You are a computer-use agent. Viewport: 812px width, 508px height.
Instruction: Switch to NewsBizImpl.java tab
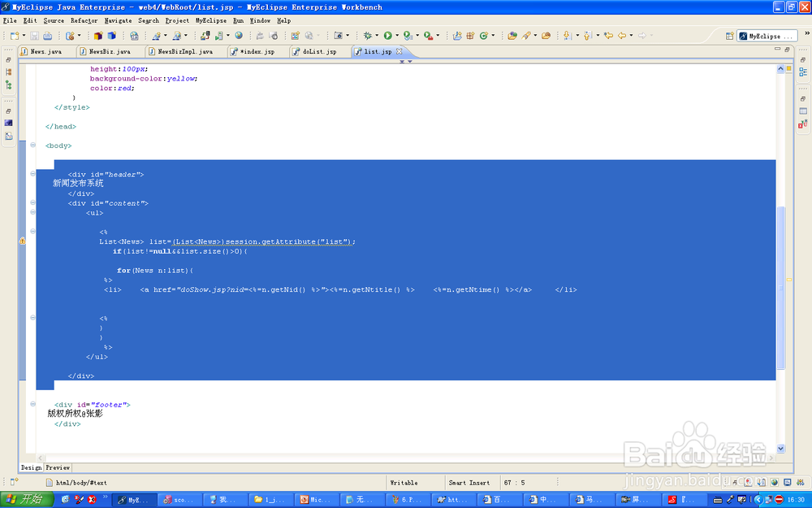point(185,51)
